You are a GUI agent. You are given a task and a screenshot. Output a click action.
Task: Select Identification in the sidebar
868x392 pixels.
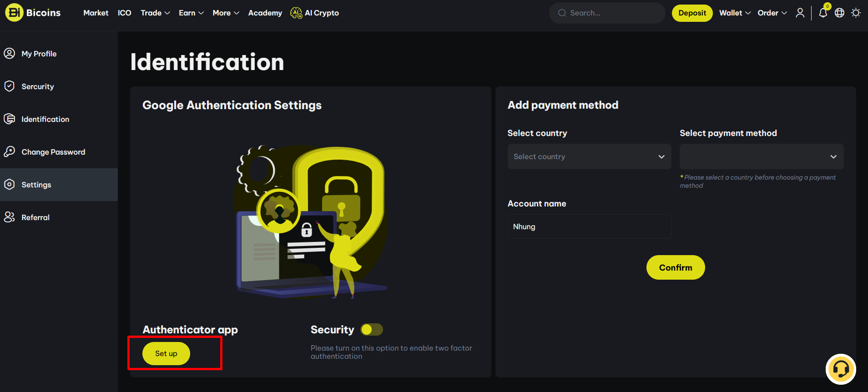45,119
